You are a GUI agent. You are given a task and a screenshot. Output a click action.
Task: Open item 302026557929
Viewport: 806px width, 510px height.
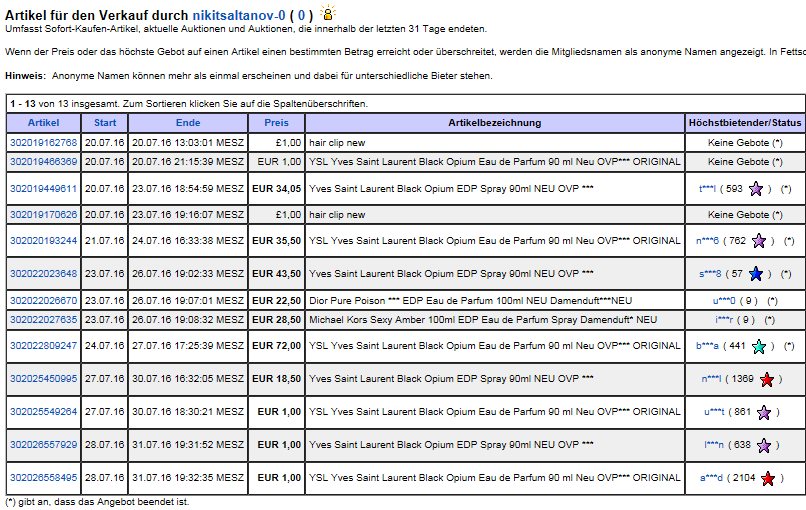(x=44, y=444)
